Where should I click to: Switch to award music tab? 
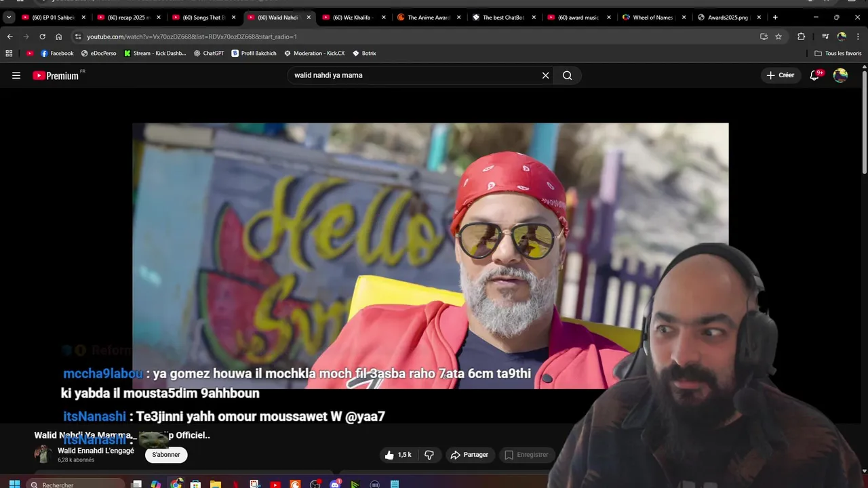(579, 17)
